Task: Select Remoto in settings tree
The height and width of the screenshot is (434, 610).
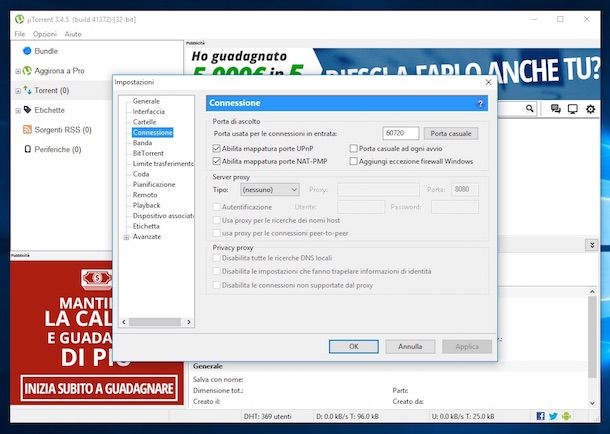Action: pos(145,195)
